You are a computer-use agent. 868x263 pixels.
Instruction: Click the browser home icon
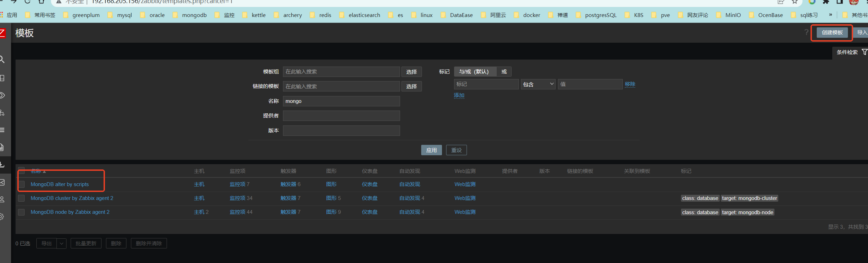pos(41,2)
